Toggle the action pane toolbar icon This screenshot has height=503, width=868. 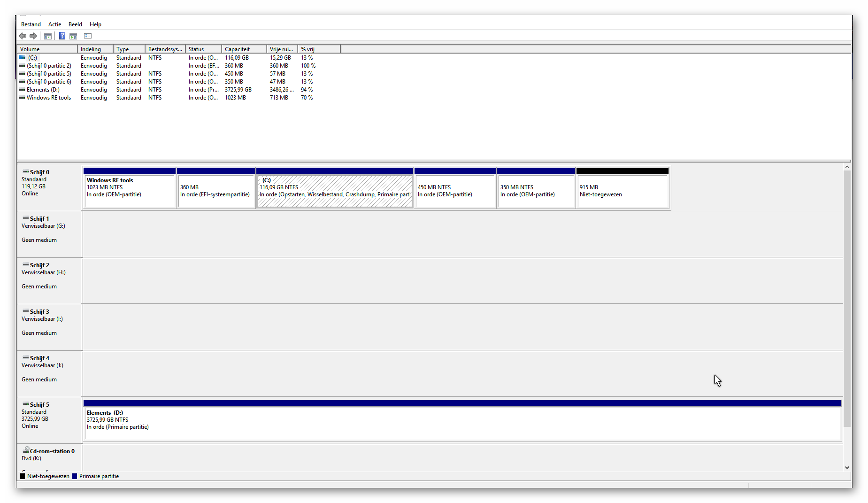[73, 36]
